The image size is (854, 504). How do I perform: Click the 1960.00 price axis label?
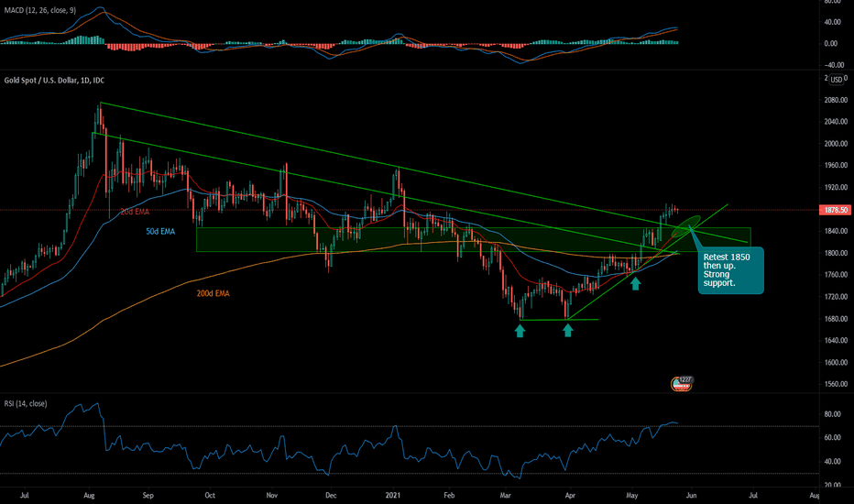click(x=836, y=166)
